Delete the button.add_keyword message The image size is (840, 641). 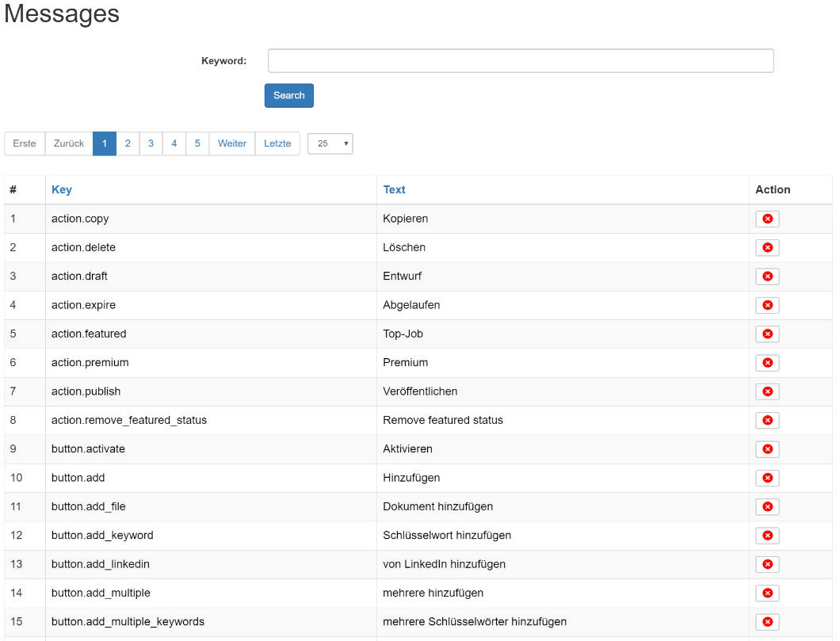click(x=767, y=536)
